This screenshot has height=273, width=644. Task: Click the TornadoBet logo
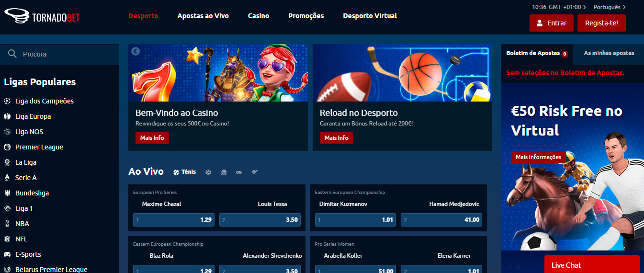click(x=42, y=17)
